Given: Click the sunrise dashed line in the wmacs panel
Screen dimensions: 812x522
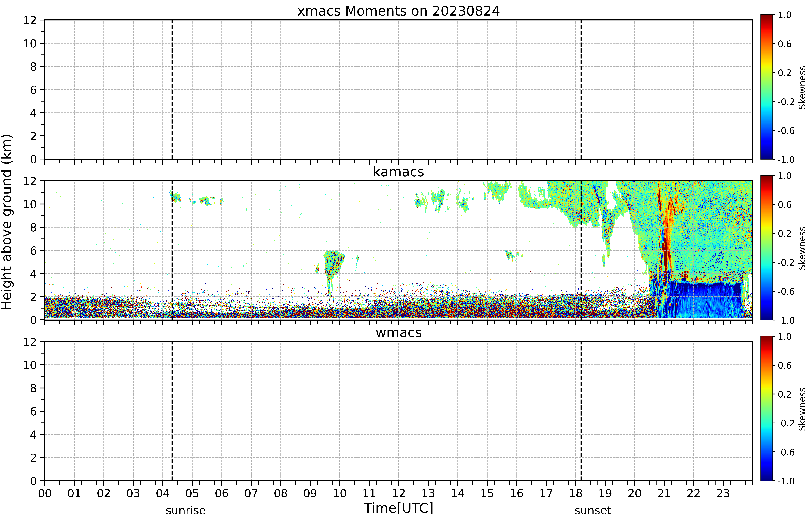Looking at the screenshot, I should tap(172, 411).
